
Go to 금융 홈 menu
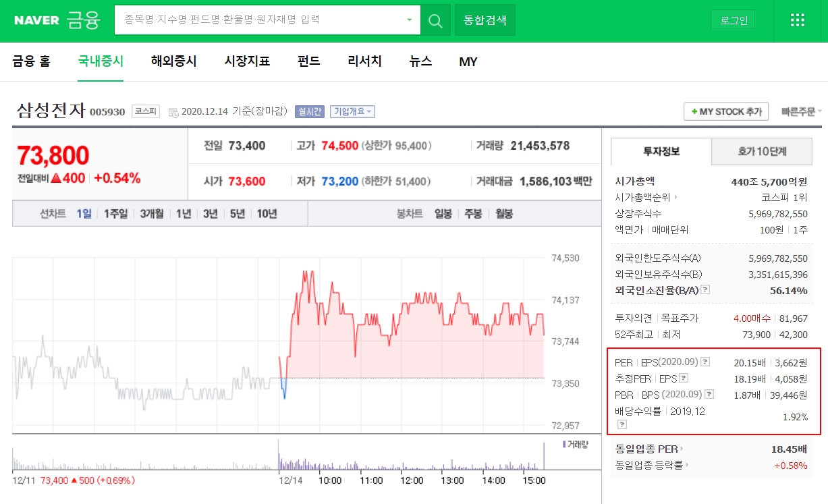31,61
